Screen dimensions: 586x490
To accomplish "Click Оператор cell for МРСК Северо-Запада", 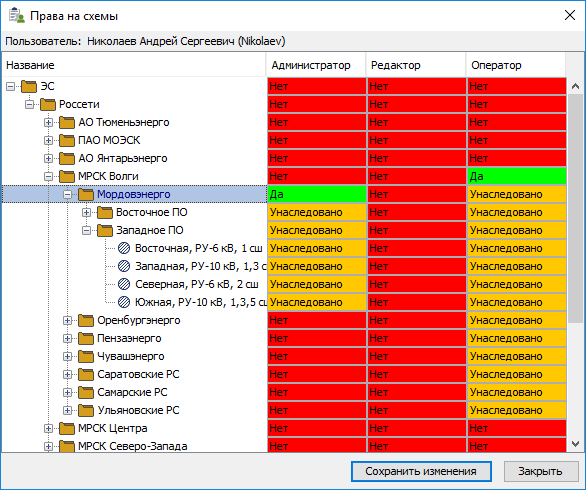I will pos(517,445).
